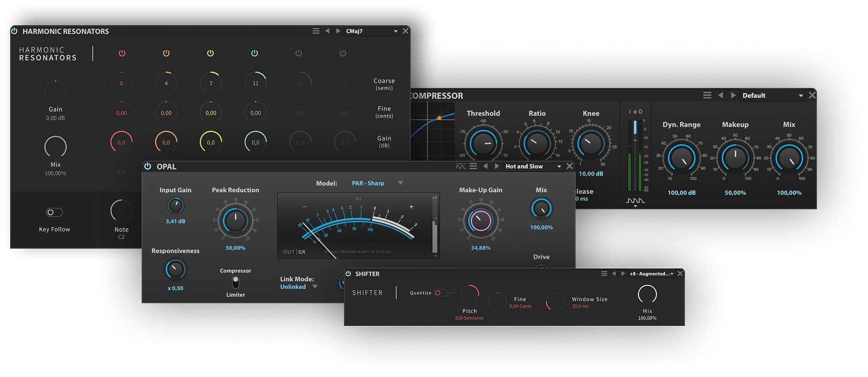Click the Note C2 knob
868x377 pixels.
coord(121,211)
